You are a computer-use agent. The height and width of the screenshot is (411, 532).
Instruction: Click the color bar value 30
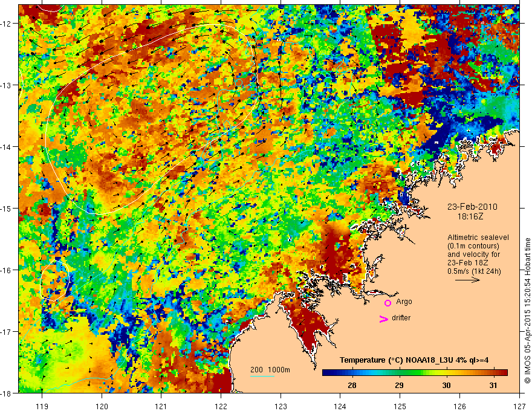click(447, 385)
